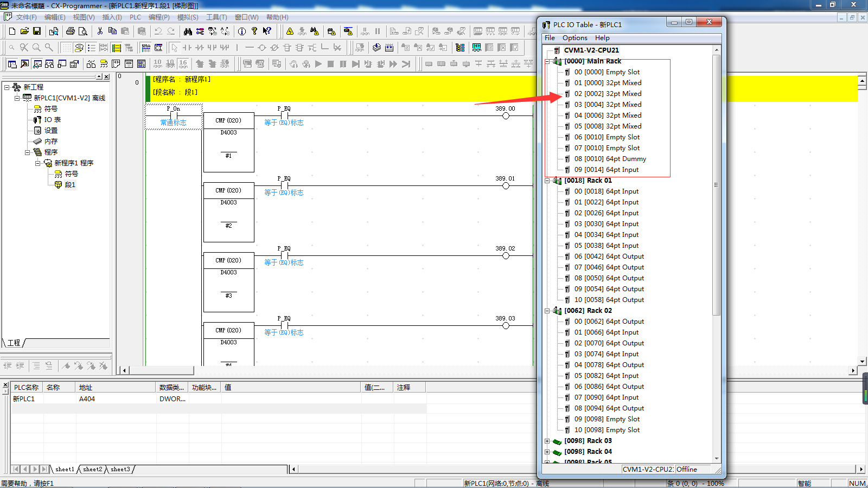Image resolution: width=868 pixels, height=488 pixels.
Task: Open Find using the binoculars icon
Action: (188, 31)
